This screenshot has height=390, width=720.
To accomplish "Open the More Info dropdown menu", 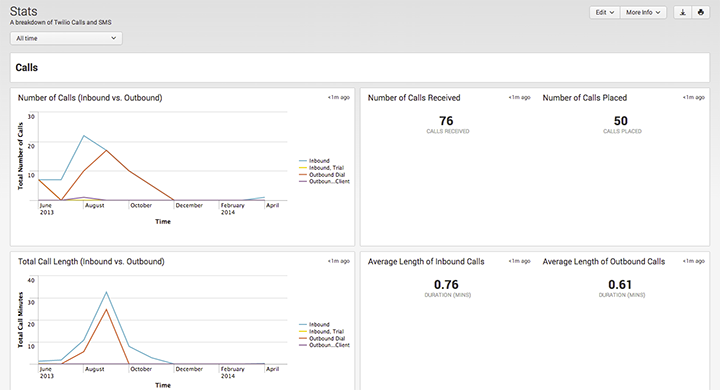I will tap(643, 12).
